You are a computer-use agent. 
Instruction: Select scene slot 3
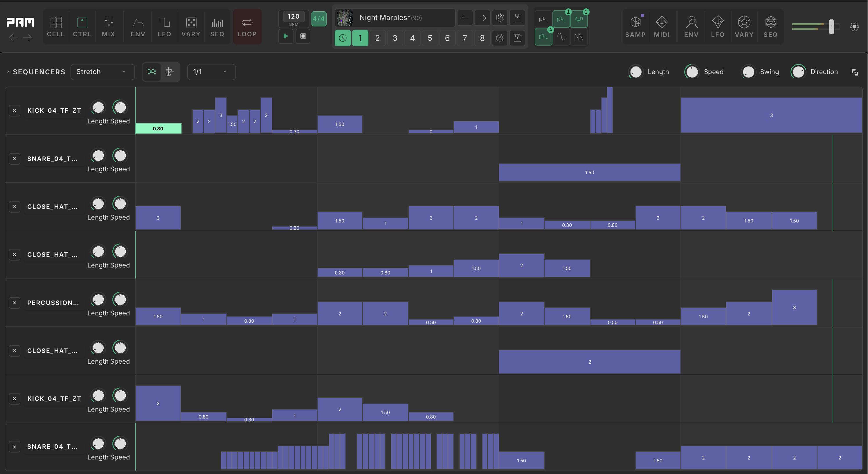click(x=395, y=38)
